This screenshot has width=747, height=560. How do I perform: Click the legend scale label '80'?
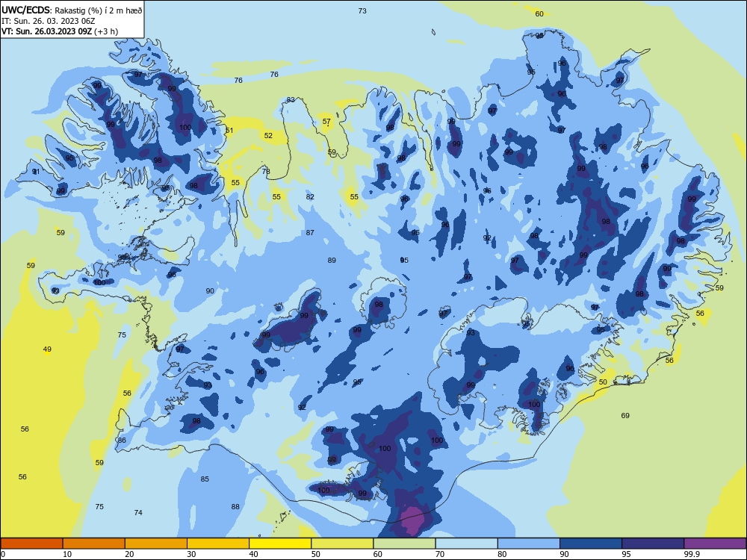(502, 554)
